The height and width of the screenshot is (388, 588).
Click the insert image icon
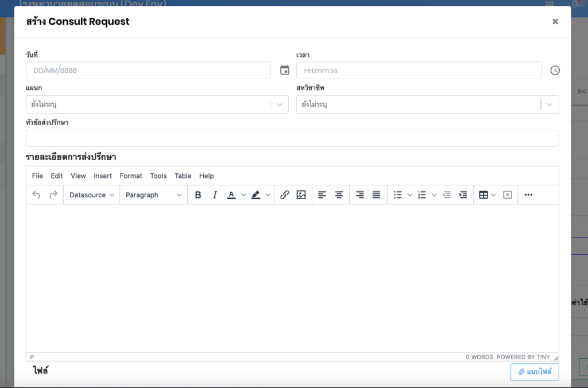301,195
